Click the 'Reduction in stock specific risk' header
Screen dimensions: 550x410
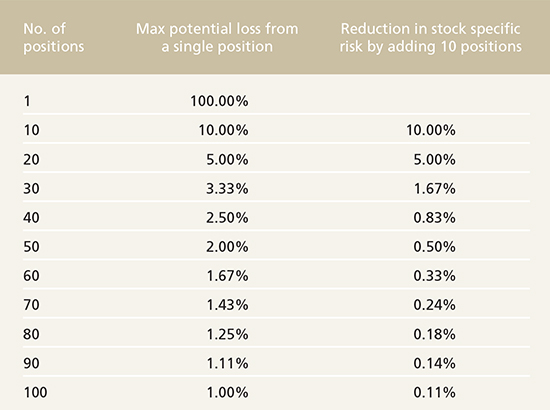coord(430,38)
